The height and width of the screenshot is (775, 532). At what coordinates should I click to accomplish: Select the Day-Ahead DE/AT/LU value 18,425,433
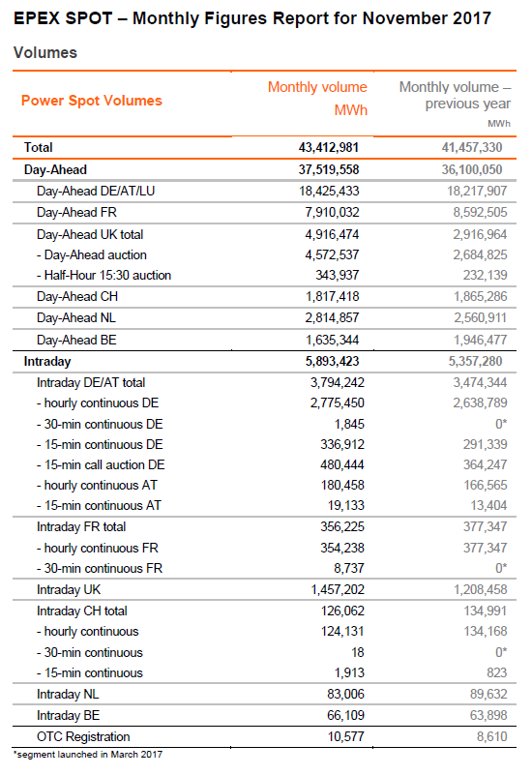(x=329, y=191)
